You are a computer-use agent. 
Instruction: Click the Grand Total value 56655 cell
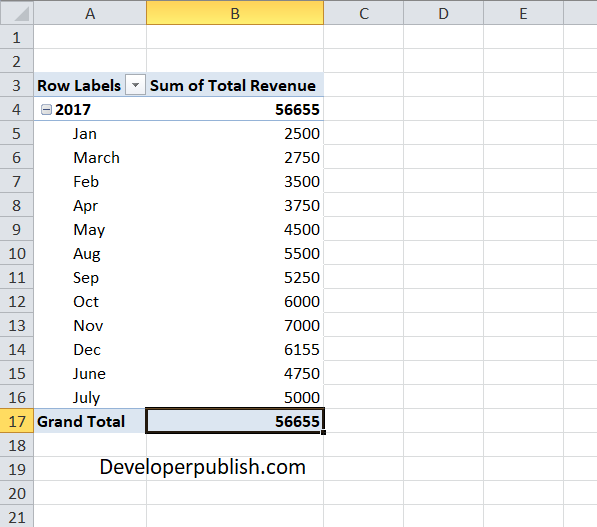click(235, 421)
